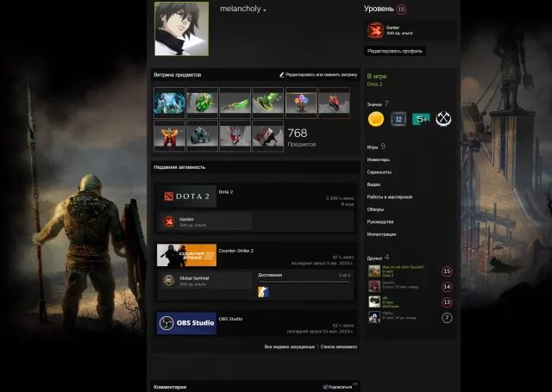Open Редактировать или сменить витрину link
Screen dimensions: 552x392
point(321,75)
